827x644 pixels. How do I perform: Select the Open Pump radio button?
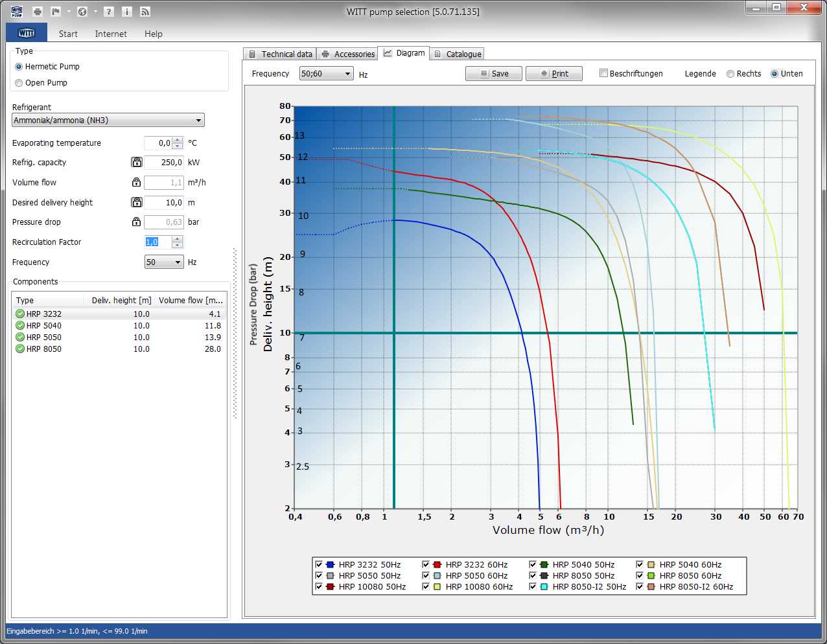click(x=19, y=83)
